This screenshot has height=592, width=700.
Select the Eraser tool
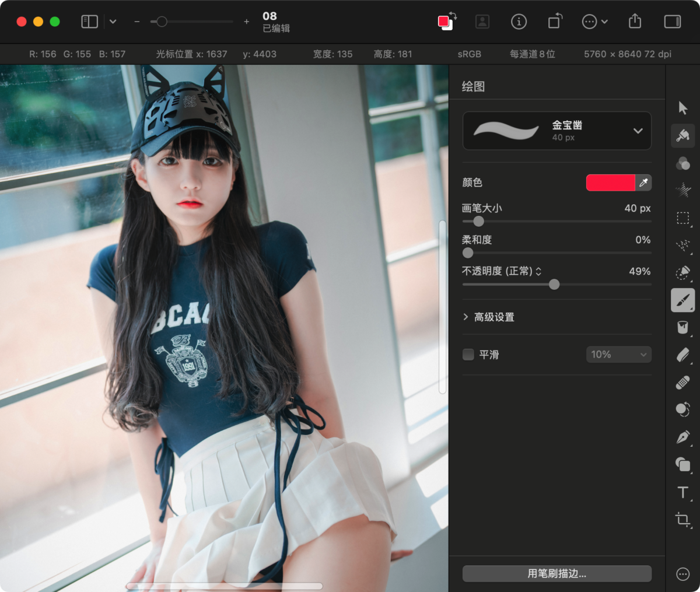(683, 355)
